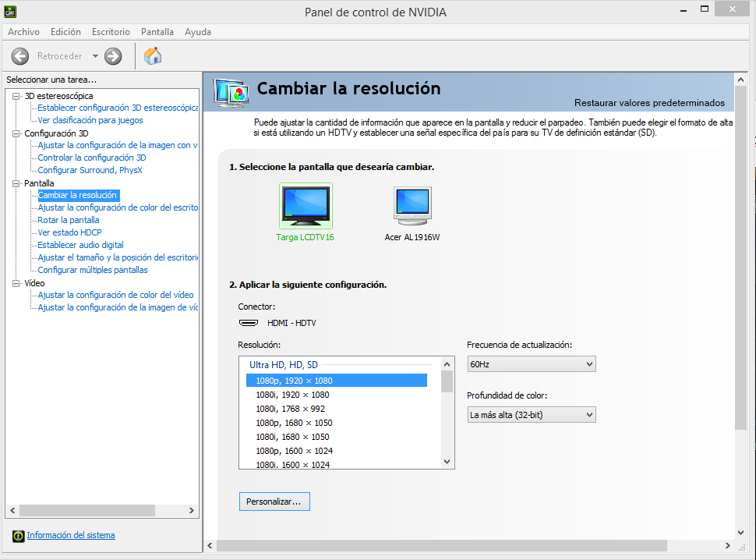The width and height of the screenshot is (756, 560).
Task: Open Ver estado HDCP
Action: [x=69, y=233]
